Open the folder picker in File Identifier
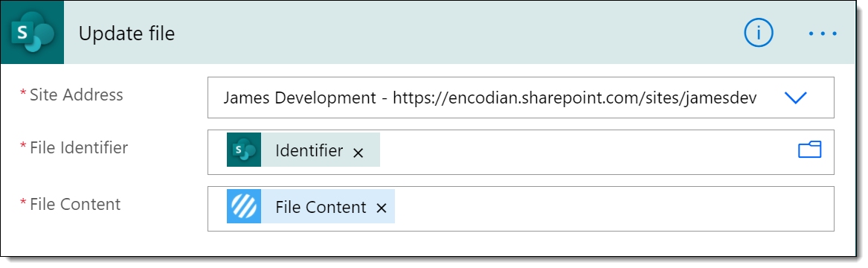This screenshot has height=268, width=868. point(809,150)
